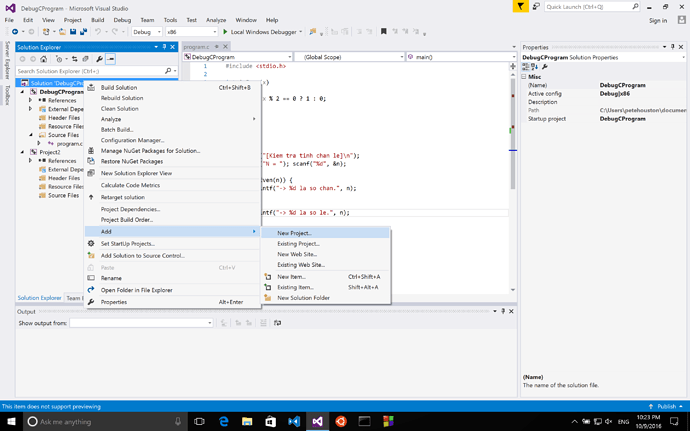Collapse the Misc properties category
This screenshot has width=690, height=431.
pos(524,77)
